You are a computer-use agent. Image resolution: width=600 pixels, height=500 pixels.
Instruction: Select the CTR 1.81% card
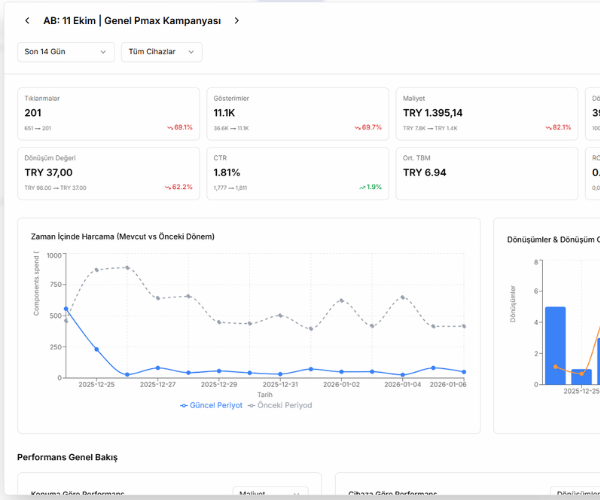tap(298, 173)
